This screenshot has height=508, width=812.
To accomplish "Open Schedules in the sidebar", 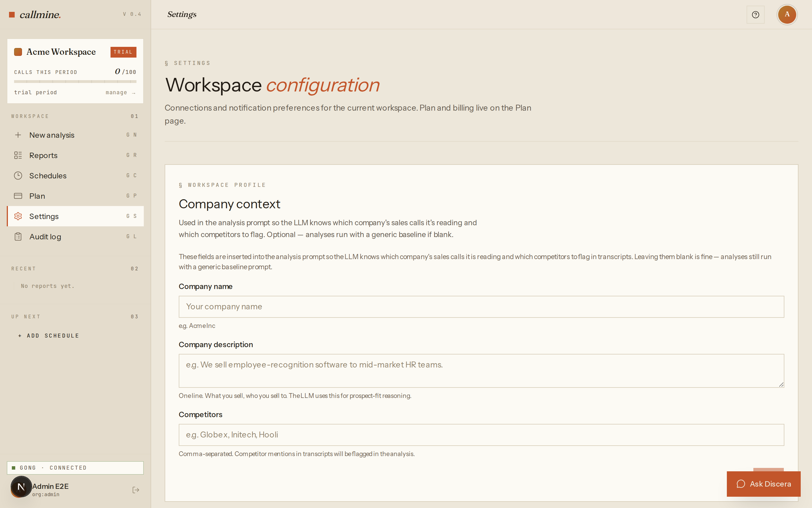I will point(76,175).
